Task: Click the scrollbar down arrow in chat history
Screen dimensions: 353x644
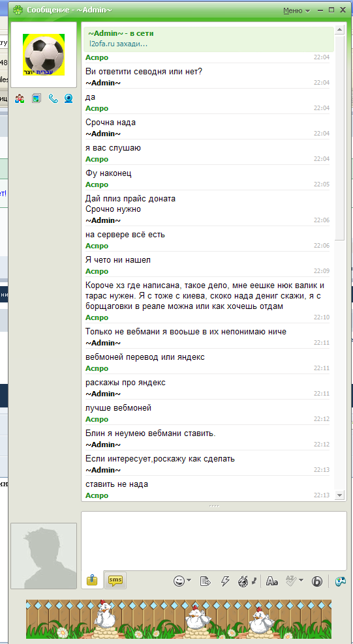Action: point(339,495)
